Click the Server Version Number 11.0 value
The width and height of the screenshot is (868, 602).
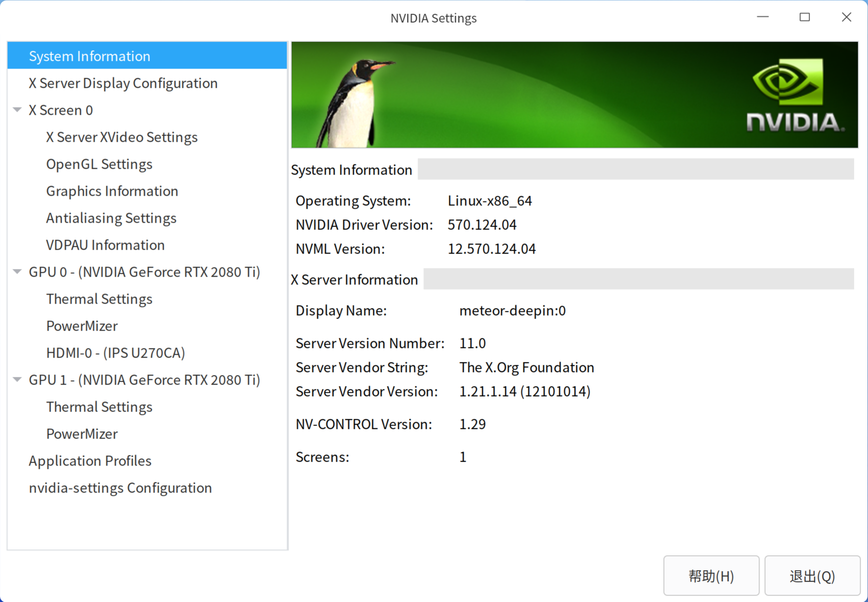tap(473, 343)
